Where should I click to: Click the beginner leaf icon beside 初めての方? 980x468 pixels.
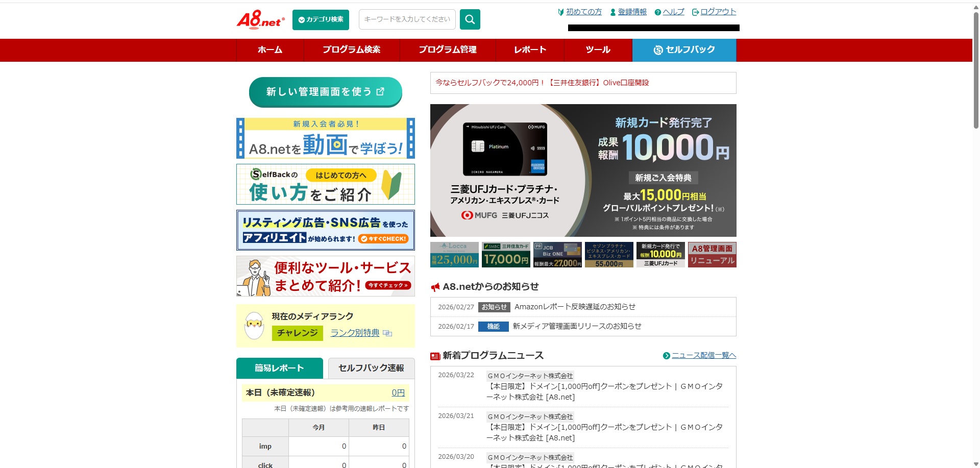tap(561, 12)
